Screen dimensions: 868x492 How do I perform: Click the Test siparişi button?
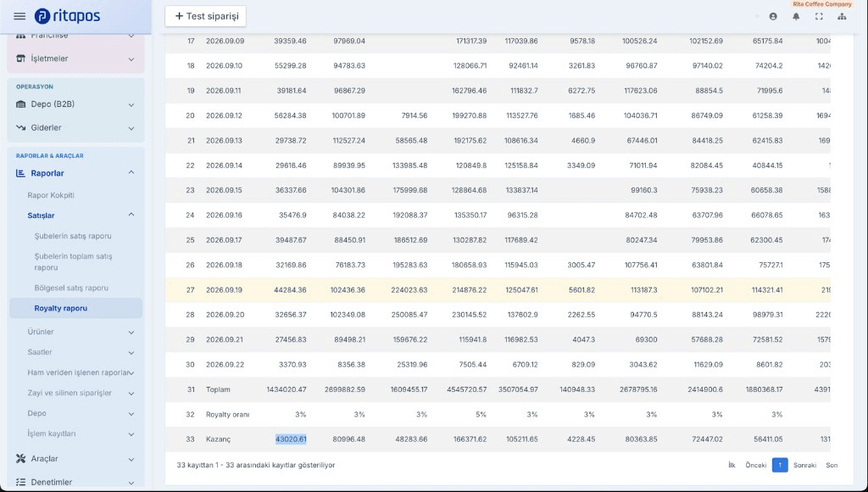(205, 16)
